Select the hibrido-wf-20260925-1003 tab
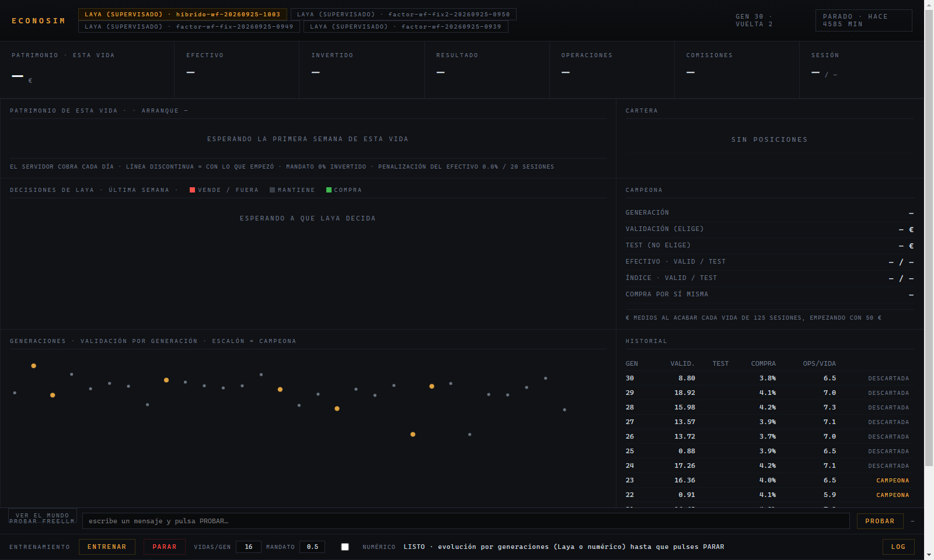The height and width of the screenshot is (560, 934). [x=183, y=15]
